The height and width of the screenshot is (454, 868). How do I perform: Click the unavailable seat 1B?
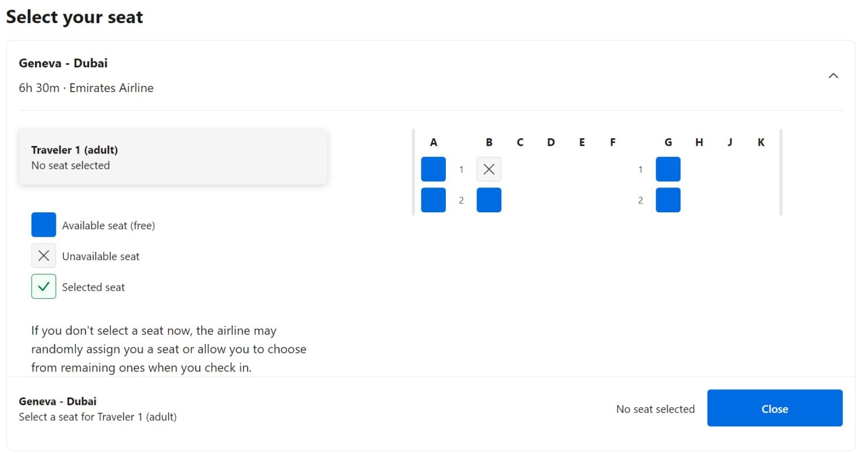point(489,169)
